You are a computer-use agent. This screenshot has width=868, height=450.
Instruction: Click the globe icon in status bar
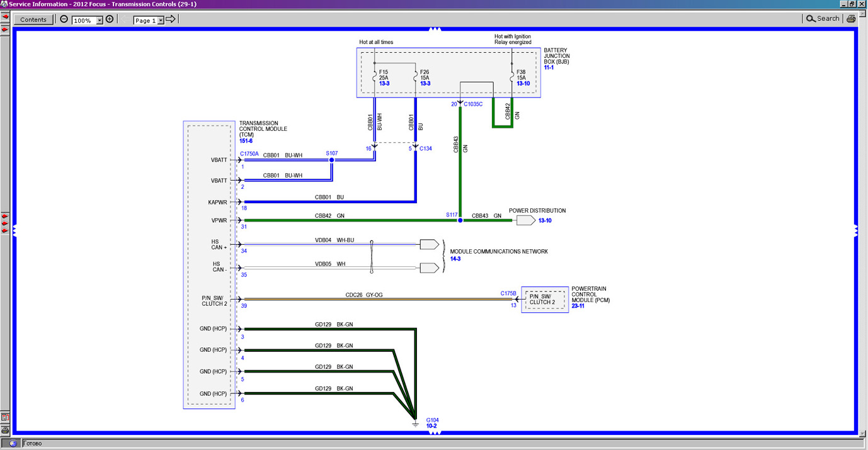pos(13,444)
